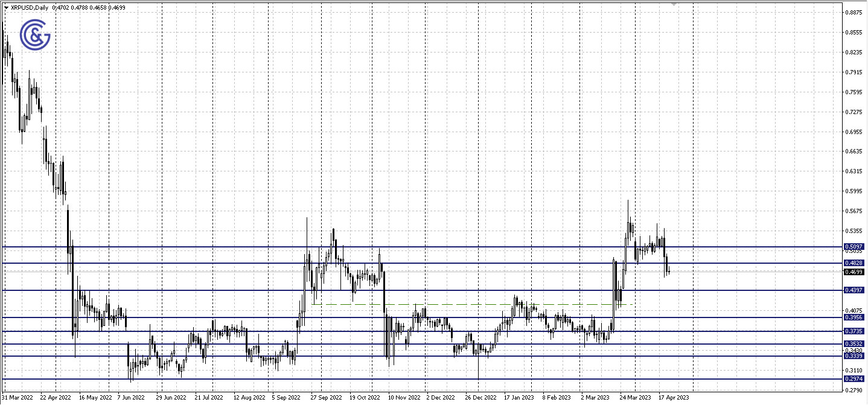The width and height of the screenshot is (868, 405).
Task: Select the 0.5097 price level label
Action: (853, 247)
